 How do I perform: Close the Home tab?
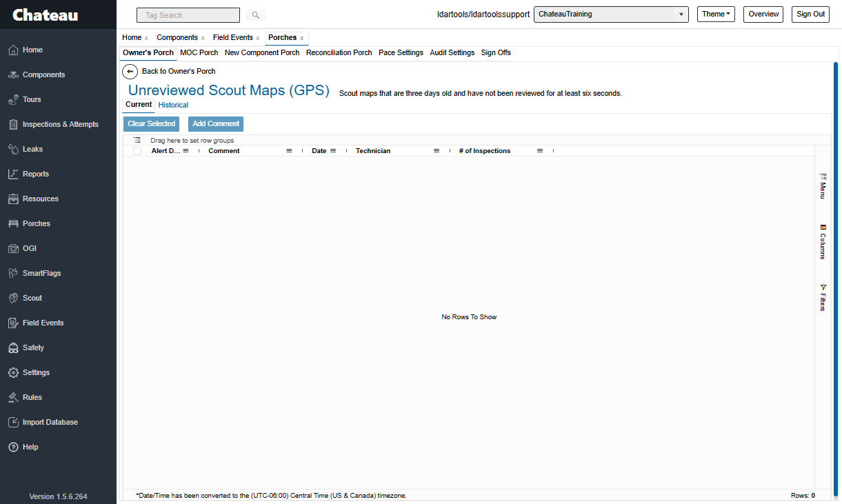[146, 38]
